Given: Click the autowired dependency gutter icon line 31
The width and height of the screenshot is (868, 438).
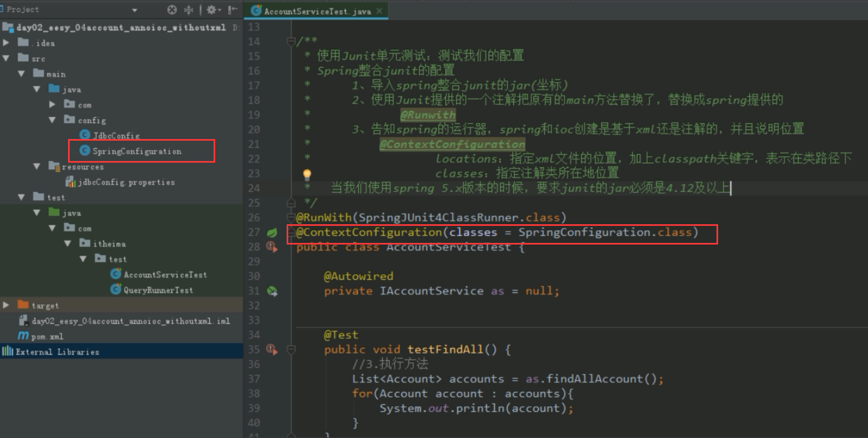Looking at the screenshot, I should click(272, 291).
